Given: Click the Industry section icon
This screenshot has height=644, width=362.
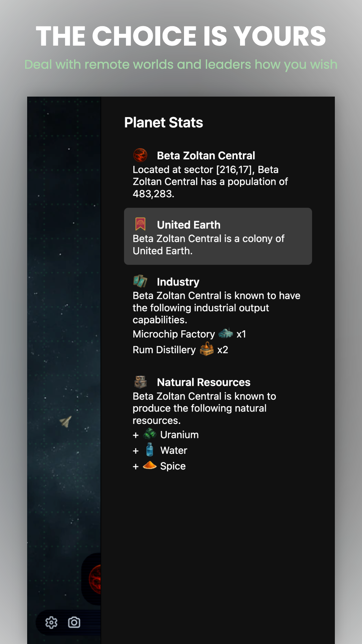Looking at the screenshot, I should [x=140, y=281].
